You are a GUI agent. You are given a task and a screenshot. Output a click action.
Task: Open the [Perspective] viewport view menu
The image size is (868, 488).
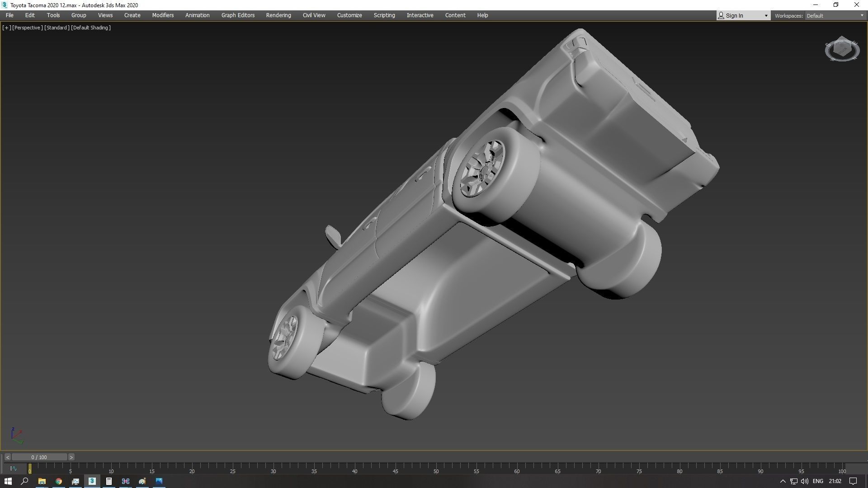point(27,28)
